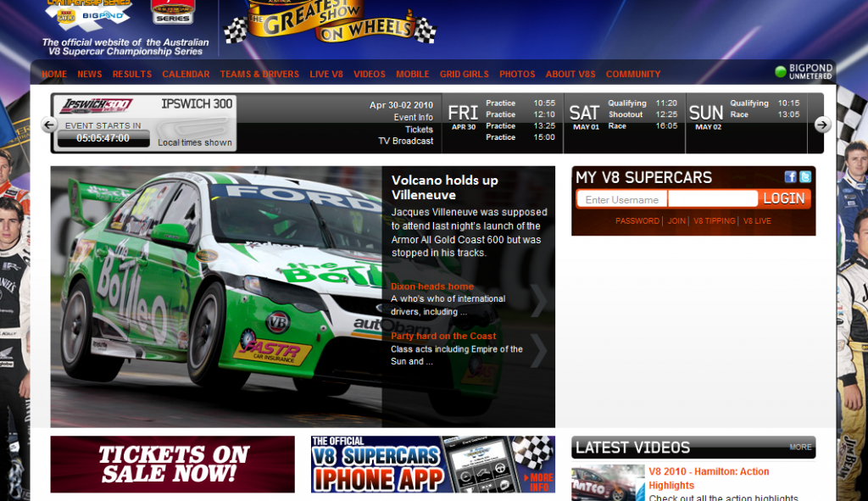The width and height of the screenshot is (868, 501).
Task: Go to next event with right arrow
Action: 822,125
